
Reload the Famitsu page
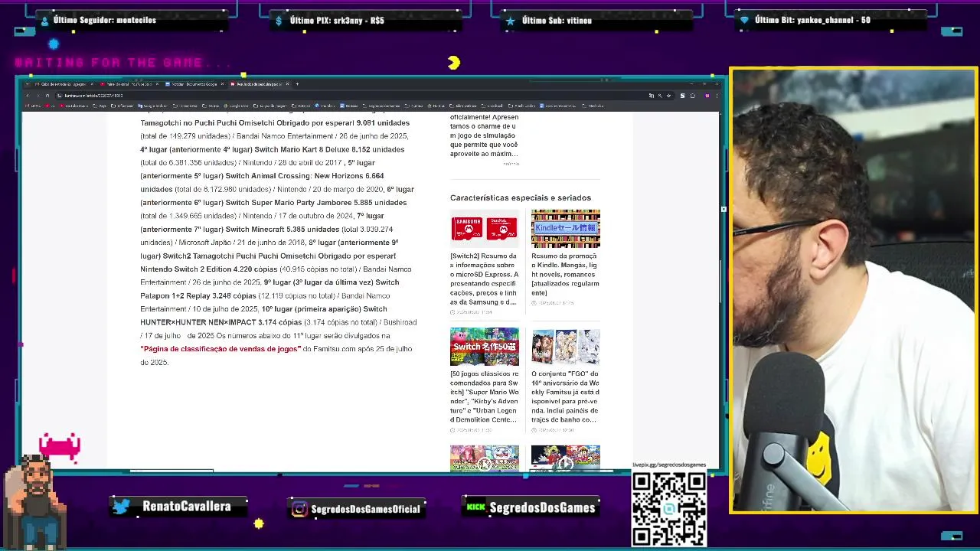tap(47, 96)
